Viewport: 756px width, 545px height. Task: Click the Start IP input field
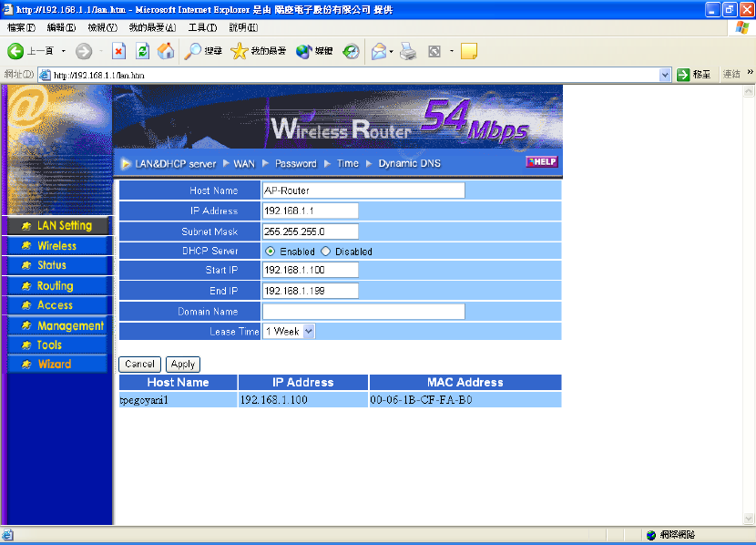click(x=310, y=270)
